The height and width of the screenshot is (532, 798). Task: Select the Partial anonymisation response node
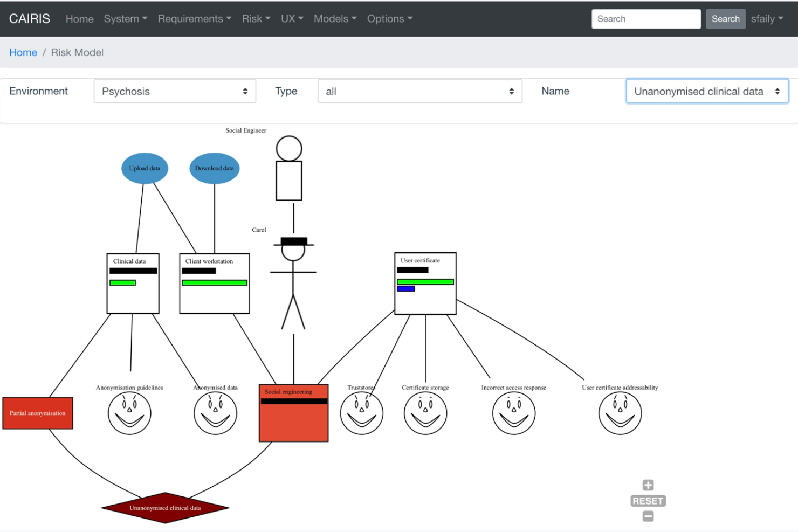(37, 413)
